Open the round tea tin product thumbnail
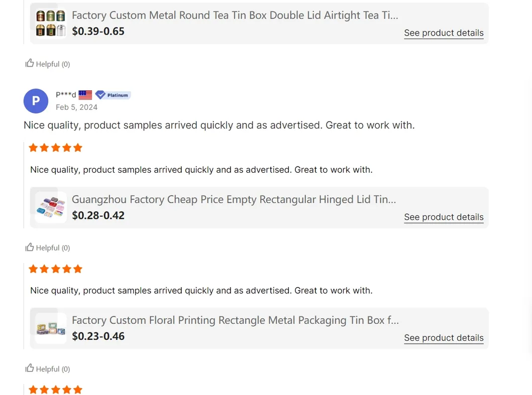The image size is (532, 395). [x=51, y=23]
